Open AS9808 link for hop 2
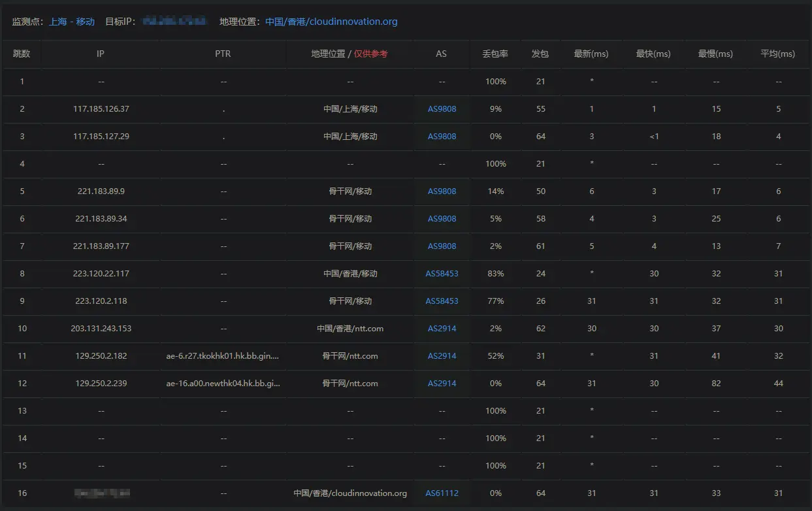The width and height of the screenshot is (812, 511). (x=442, y=109)
